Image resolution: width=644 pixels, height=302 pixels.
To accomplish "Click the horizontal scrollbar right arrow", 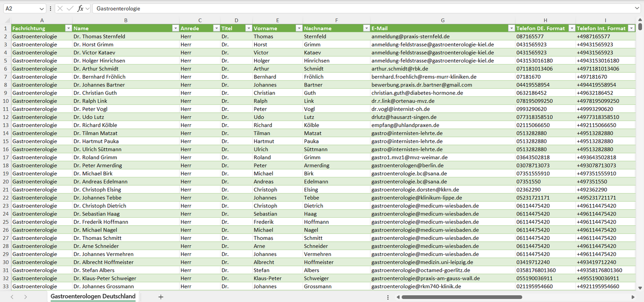I will pos(633,297).
